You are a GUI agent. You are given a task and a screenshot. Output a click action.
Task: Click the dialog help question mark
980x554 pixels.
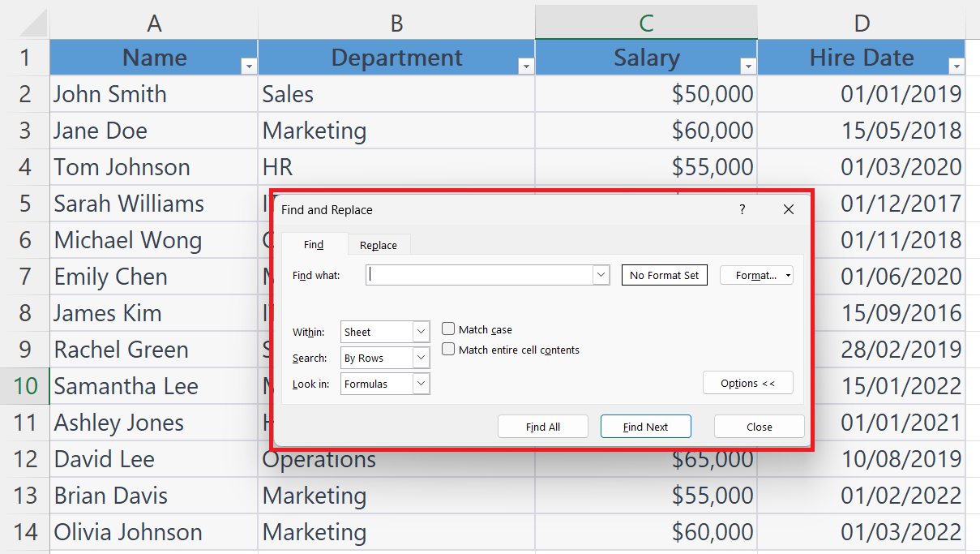click(x=742, y=209)
